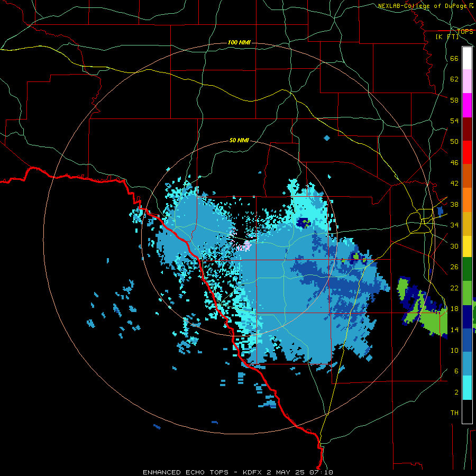Click the legend value "26"
Viewport: 476px width, 476px height.
pos(454,267)
